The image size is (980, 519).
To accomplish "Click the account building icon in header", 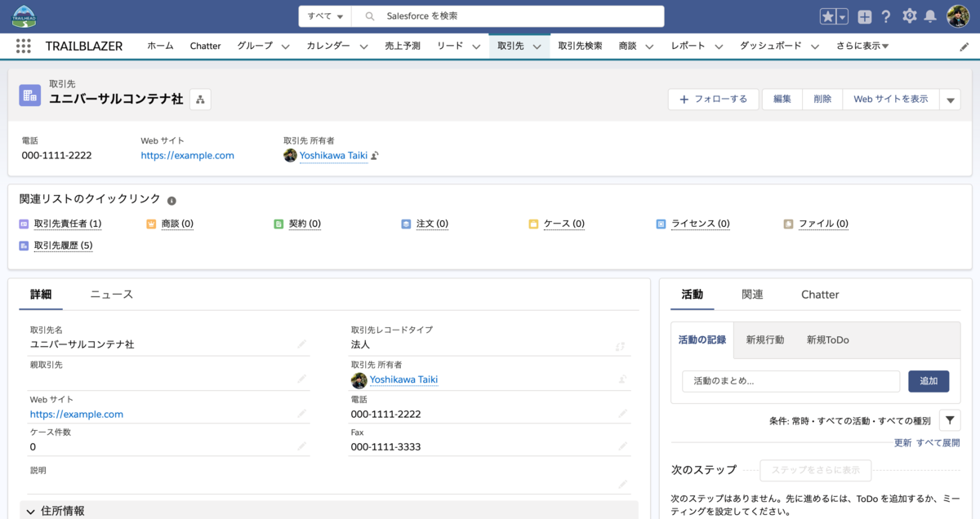I will pyautogui.click(x=30, y=95).
